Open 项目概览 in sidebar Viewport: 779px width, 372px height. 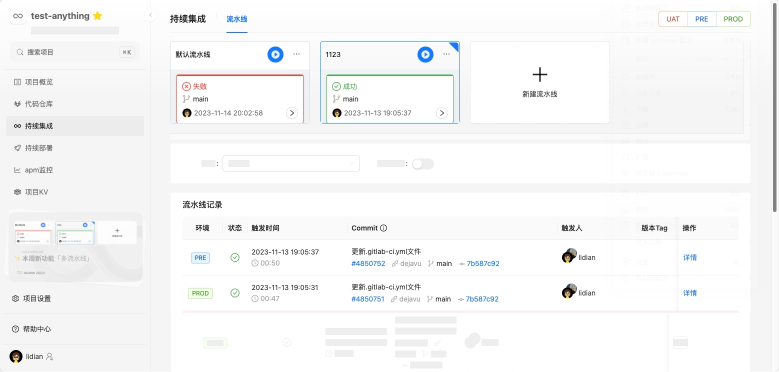75,82
